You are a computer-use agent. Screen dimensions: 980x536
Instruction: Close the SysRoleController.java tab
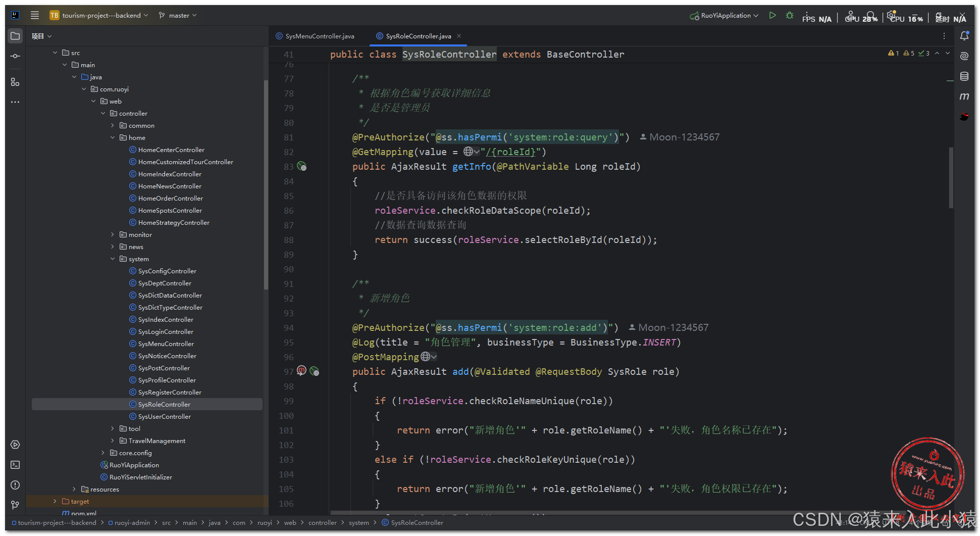[x=459, y=36]
